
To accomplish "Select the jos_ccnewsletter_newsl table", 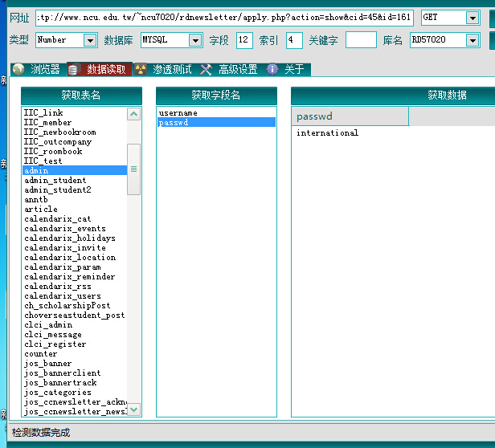I will tap(76, 411).
